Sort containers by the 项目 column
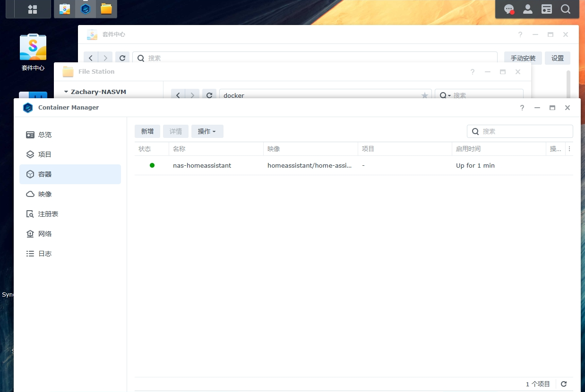This screenshot has height=392, width=585. pyautogui.click(x=405, y=149)
